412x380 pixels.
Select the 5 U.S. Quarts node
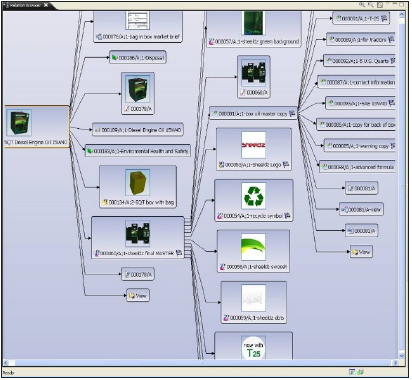pos(359,61)
